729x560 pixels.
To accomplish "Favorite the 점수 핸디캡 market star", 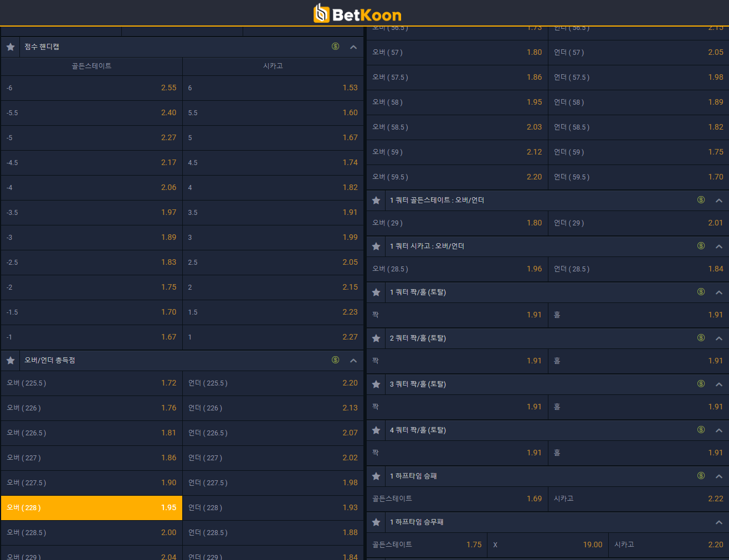I will 11,47.
